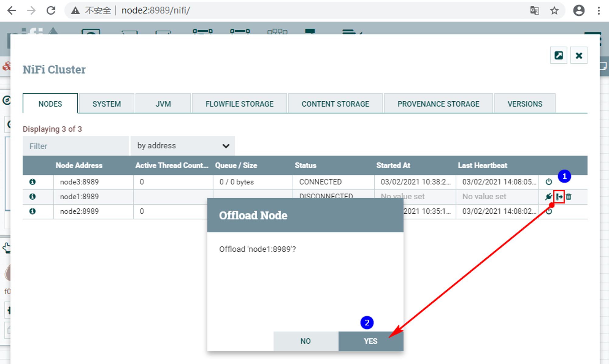Select the node2:8989 address cell
This screenshot has height=364, width=609.
point(93,211)
